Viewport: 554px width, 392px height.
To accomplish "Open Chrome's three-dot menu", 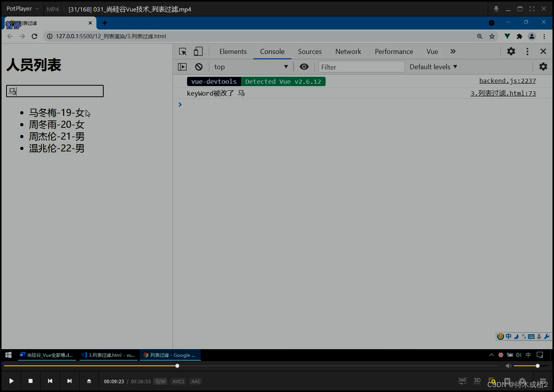I will pyautogui.click(x=544, y=36).
